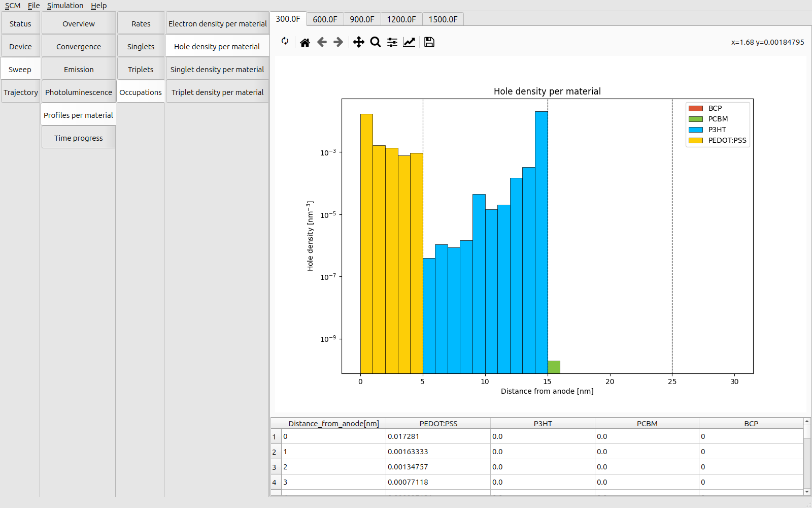Open Configure subplots sliders icon
Image resolution: width=812 pixels, height=508 pixels.
pos(392,42)
